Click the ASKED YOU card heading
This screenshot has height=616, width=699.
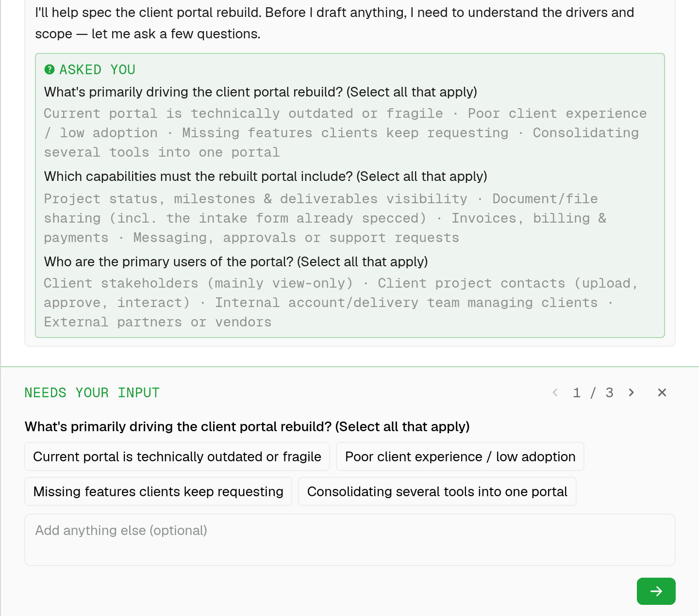coord(97,70)
